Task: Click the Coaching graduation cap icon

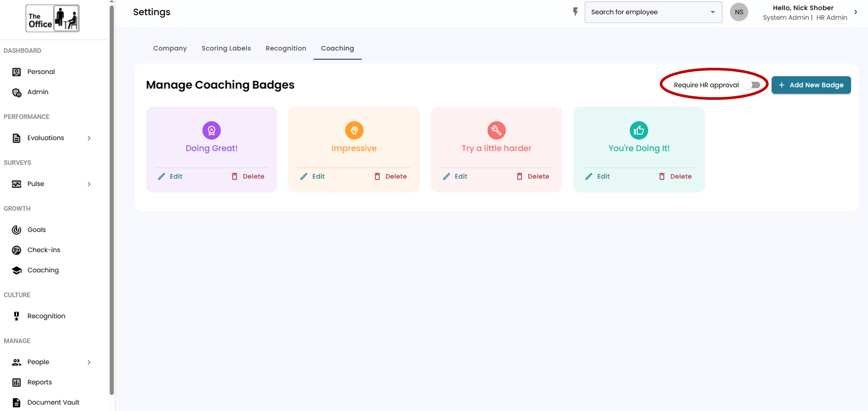Action: tap(16, 270)
